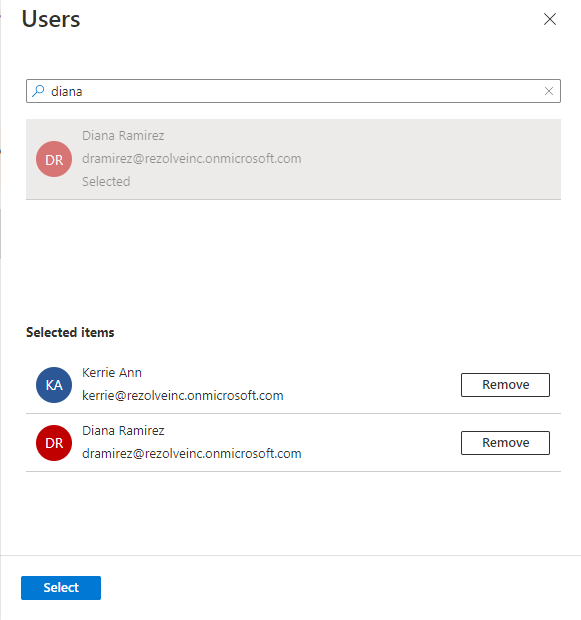Image resolution: width=581 pixels, height=620 pixels.
Task: Click Diana Ramirez name under Selected items
Action: (123, 431)
